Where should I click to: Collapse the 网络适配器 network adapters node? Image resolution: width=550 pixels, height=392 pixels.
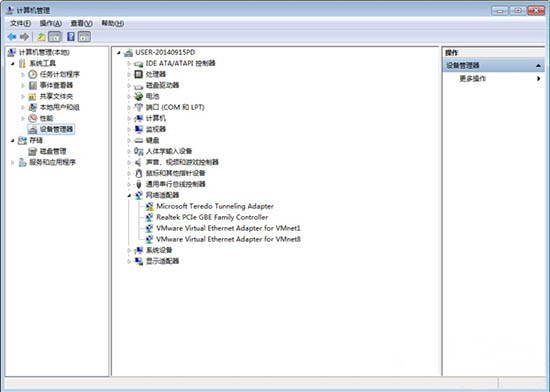[129, 195]
